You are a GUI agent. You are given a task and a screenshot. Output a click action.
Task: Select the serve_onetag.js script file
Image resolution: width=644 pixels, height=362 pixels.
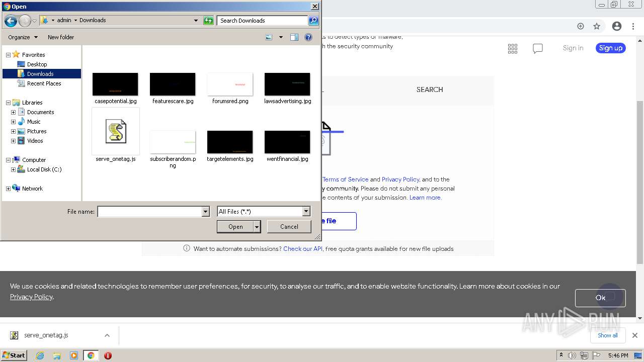click(116, 135)
